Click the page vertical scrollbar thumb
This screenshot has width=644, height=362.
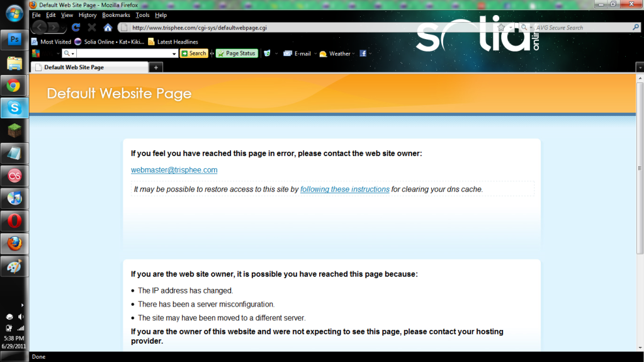pyautogui.click(x=640, y=168)
